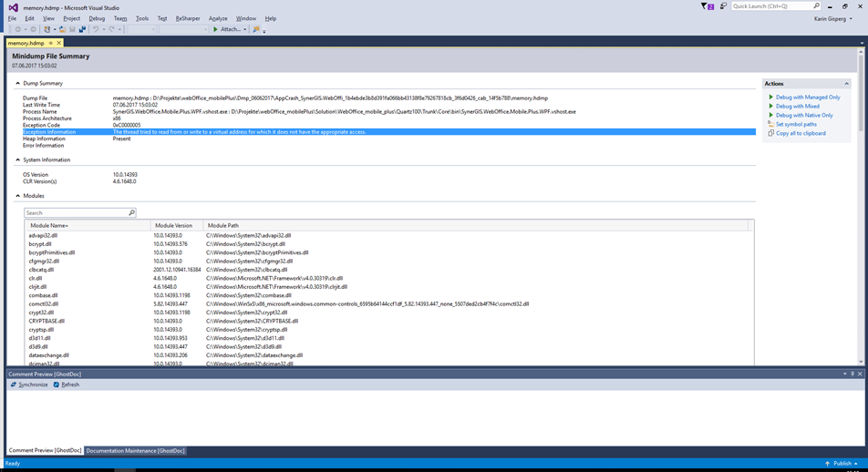Click the Undo toolbar icon
Image resolution: width=868 pixels, height=472 pixels.
click(96, 29)
